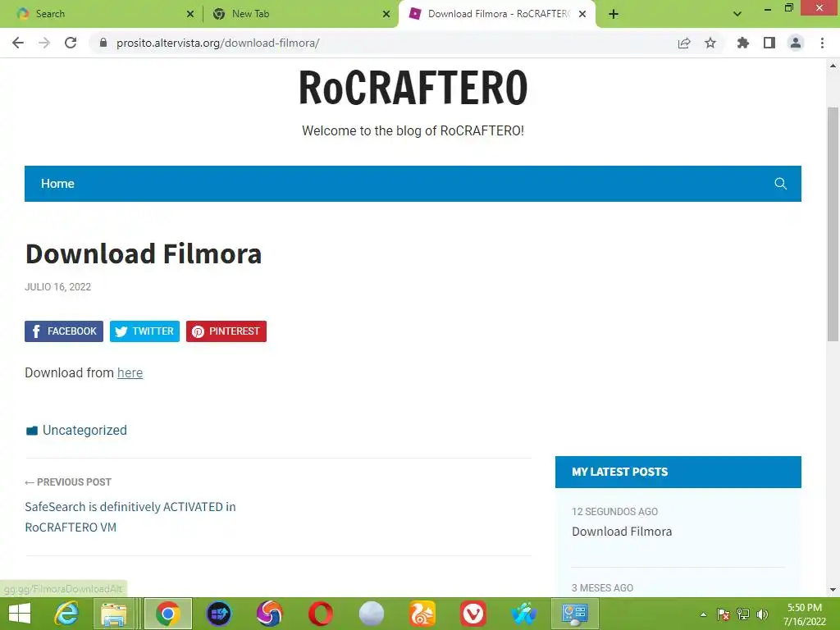Image resolution: width=840 pixels, height=630 pixels.
Task: Click the forward navigation arrow
Action: pos(44,43)
